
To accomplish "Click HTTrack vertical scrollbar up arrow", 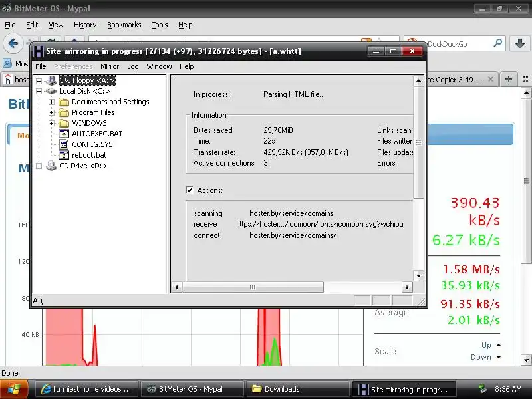I will [x=419, y=80].
